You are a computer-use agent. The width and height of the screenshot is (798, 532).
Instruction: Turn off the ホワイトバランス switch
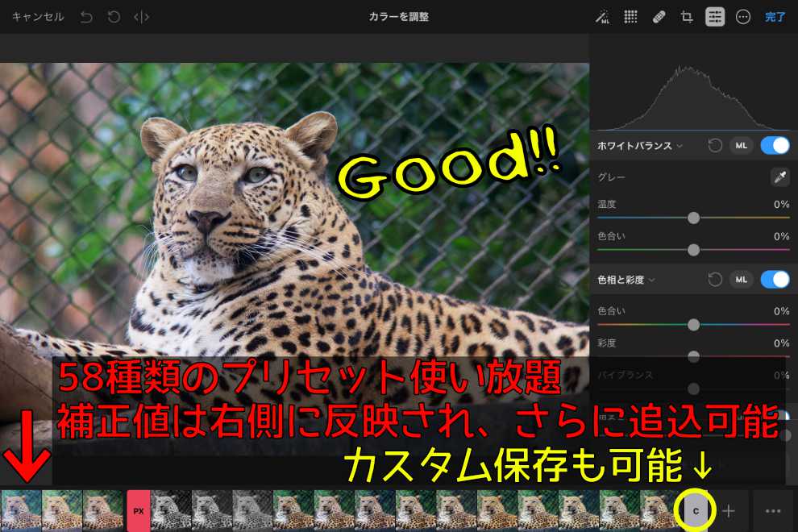click(x=775, y=146)
